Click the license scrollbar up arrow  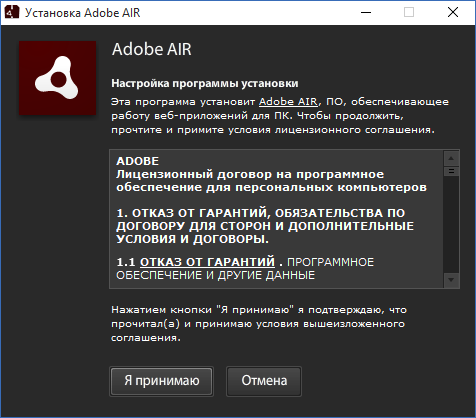pyautogui.click(x=451, y=158)
